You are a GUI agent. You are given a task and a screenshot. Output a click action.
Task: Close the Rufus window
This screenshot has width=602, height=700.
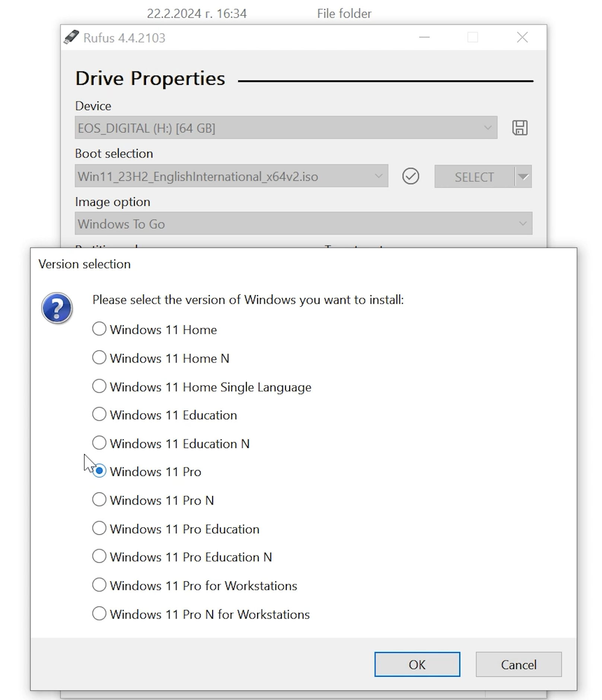coord(522,37)
